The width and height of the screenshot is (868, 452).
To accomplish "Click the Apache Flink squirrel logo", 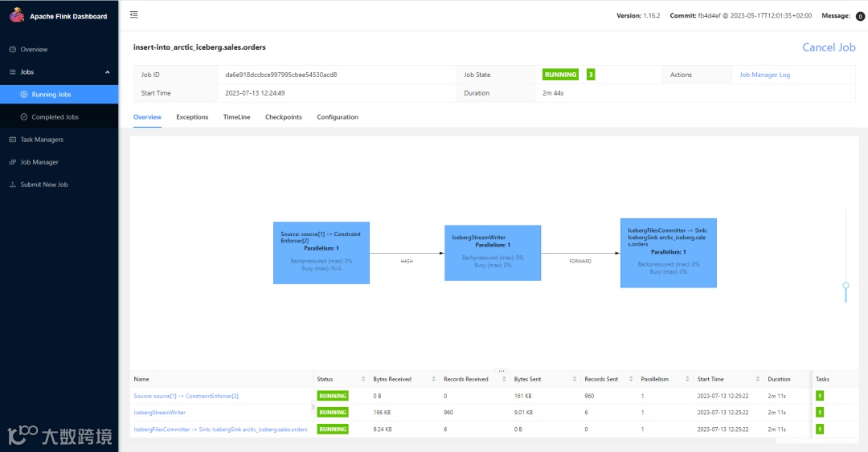I will (17, 15).
